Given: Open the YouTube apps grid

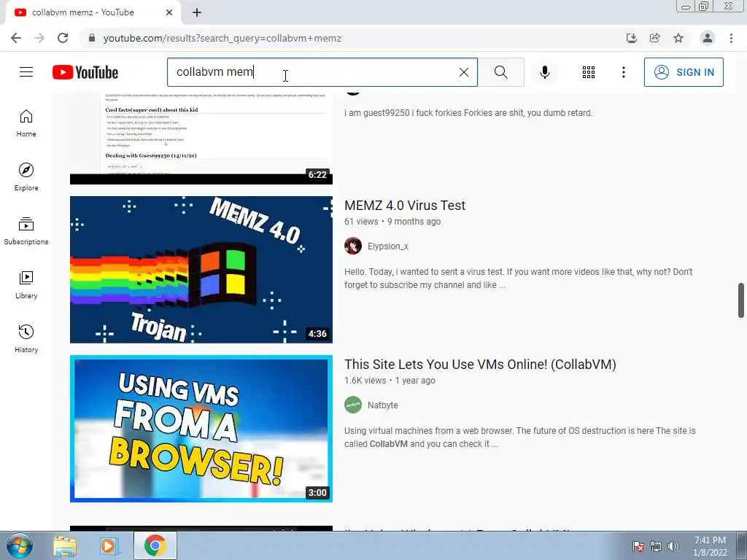Looking at the screenshot, I should (x=589, y=72).
